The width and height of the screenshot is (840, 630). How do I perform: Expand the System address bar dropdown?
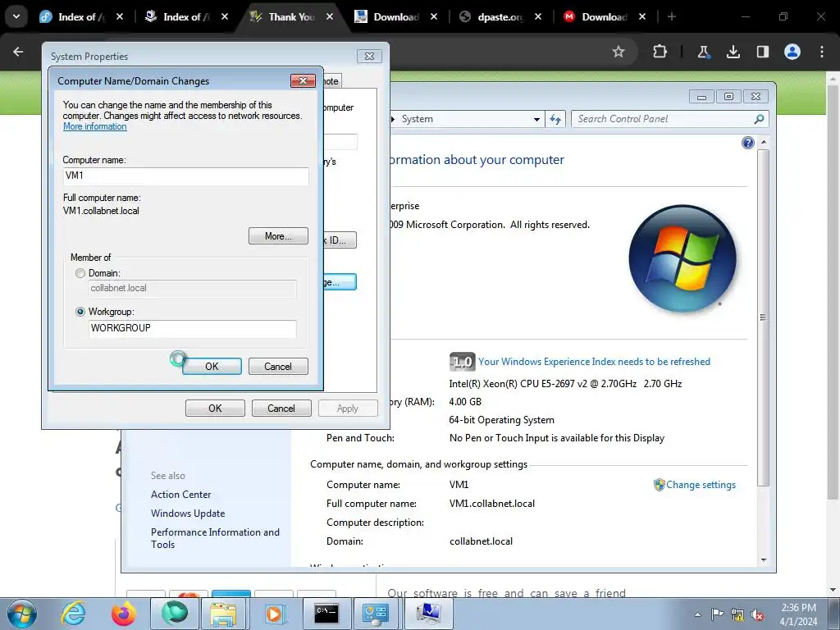pos(536,119)
